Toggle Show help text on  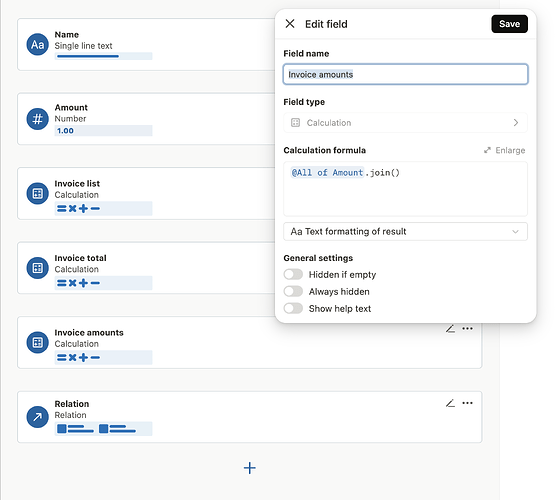coord(293,308)
